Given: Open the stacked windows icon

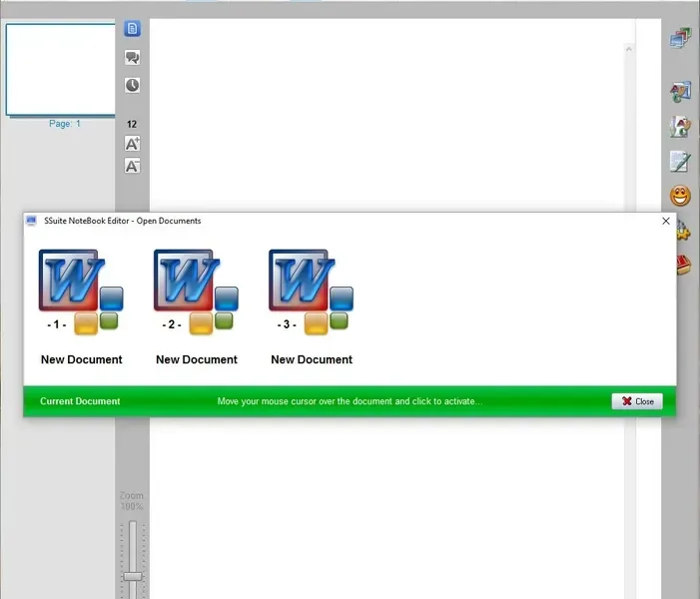Looking at the screenshot, I should 680,38.
